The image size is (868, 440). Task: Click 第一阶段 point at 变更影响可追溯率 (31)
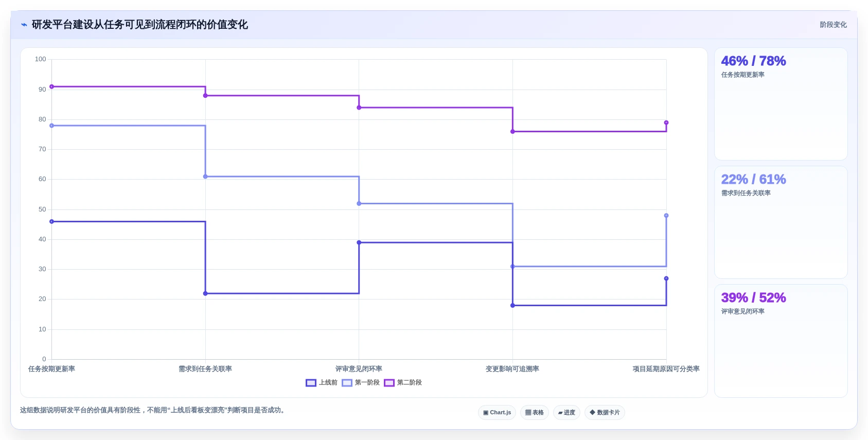(x=512, y=266)
